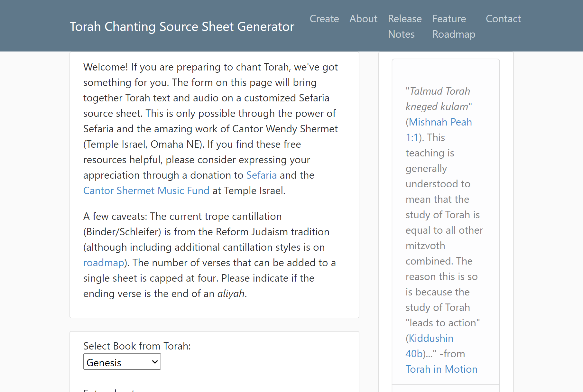This screenshot has height=392, width=583.
Task: Click the Select Book from Torah label
Action: point(137,346)
